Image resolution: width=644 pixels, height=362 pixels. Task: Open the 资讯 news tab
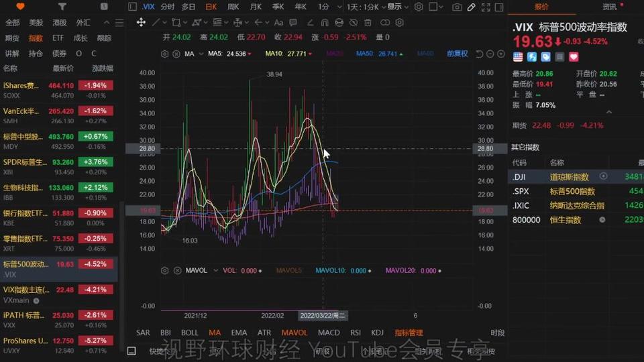click(610, 7)
